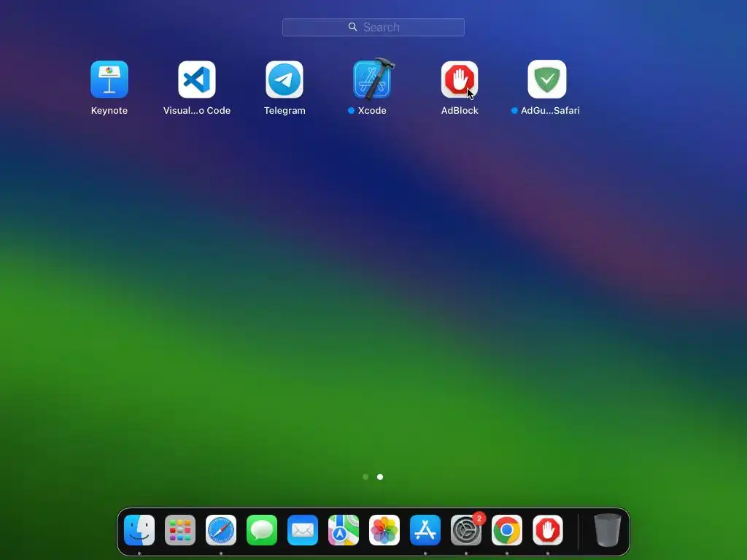Click the AdGu...Safari label
Viewport: 747px width, 560px height.
pyautogui.click(x=550, y=111)
